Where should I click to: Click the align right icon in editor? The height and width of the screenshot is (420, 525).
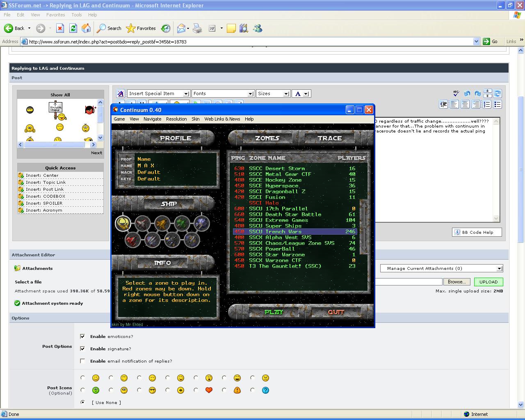476,105
